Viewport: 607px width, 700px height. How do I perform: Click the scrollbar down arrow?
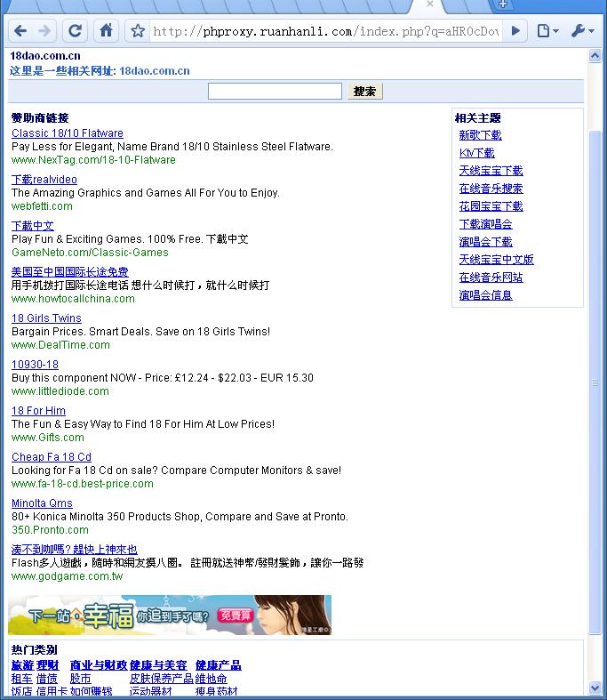point(595,688)
